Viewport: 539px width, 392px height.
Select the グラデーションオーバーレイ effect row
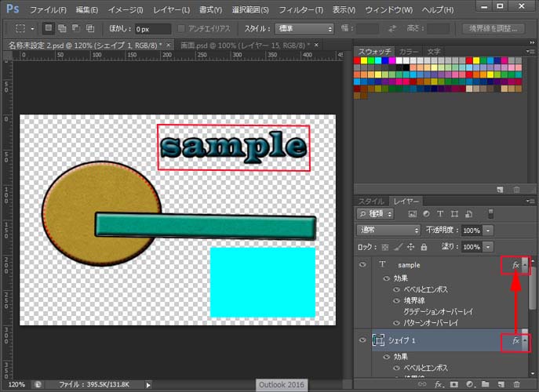pyautogui.click(x=439, y=312)
